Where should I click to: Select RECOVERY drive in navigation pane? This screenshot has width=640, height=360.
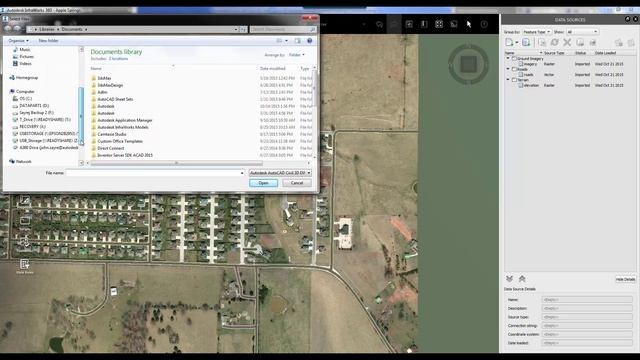pos(29,127)
